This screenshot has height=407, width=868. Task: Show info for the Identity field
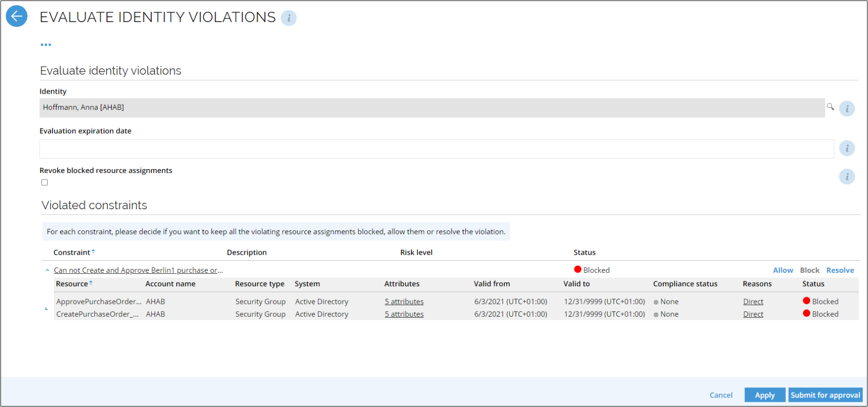[x=847, y=108]
